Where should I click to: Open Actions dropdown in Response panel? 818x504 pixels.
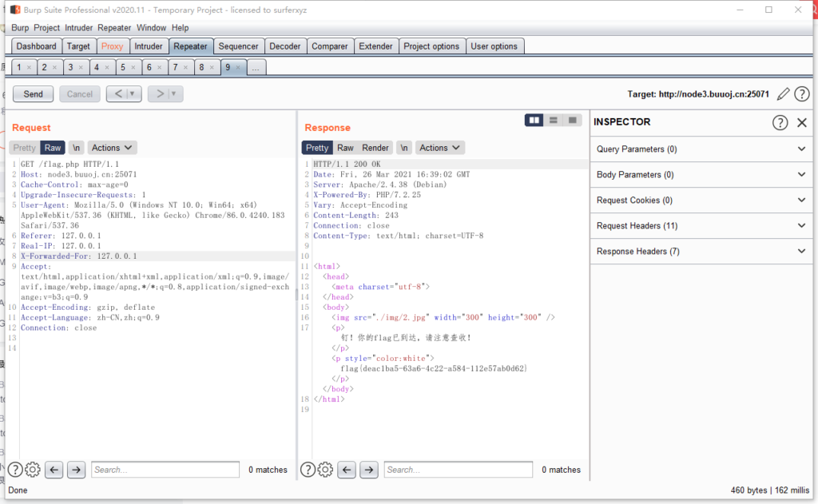tap(441, 148)
